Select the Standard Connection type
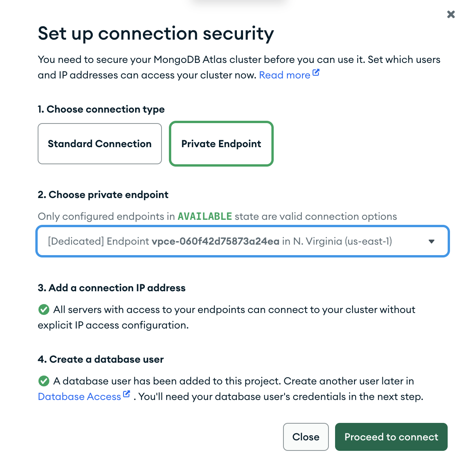Screen dimensions: 476x466 (100, 144)
